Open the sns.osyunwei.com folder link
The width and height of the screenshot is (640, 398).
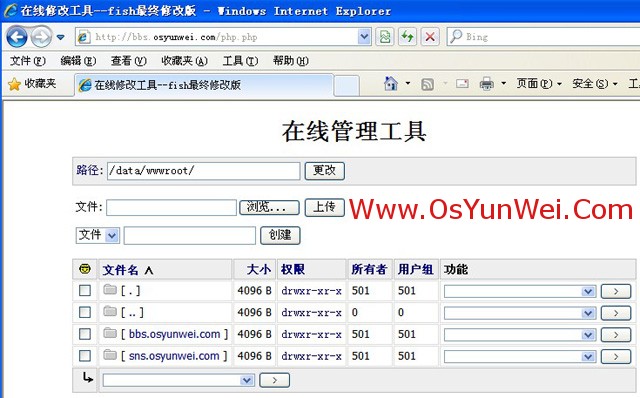pyautogui.click(x=174, y=356)
